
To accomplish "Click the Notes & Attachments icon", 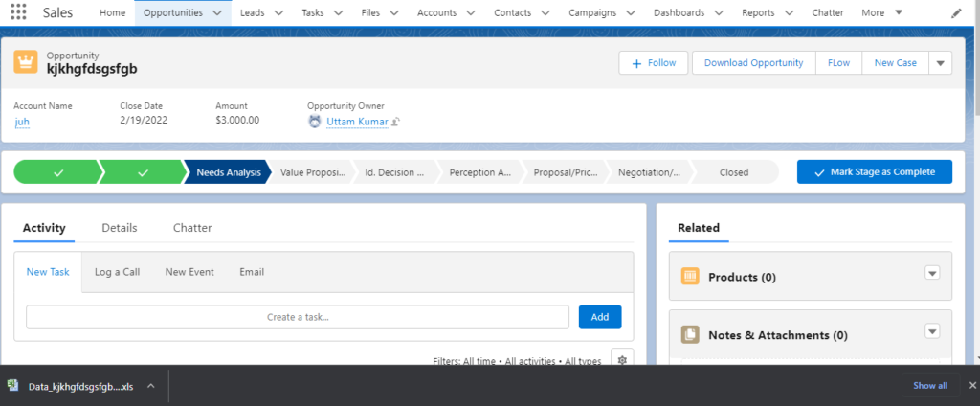I will tap(690, 335).
